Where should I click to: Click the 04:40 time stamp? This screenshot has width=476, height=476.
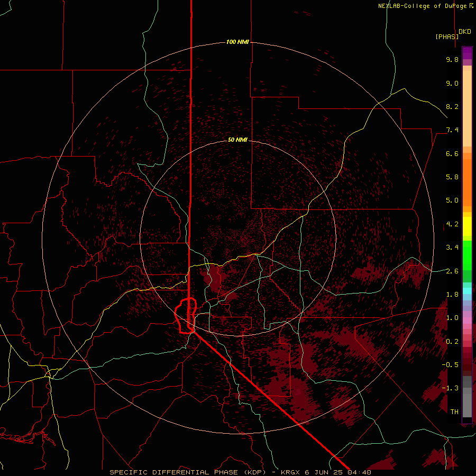pos(360,472)
